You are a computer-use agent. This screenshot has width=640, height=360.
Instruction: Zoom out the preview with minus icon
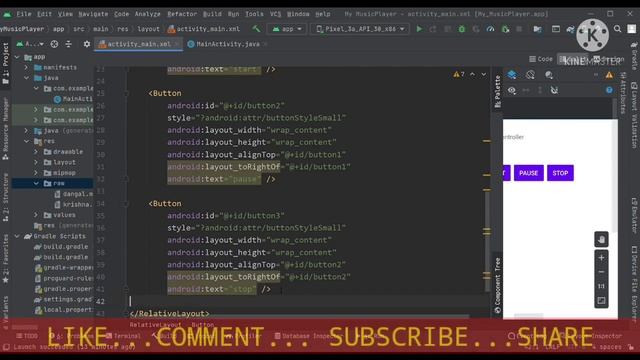tap(601, 272)
